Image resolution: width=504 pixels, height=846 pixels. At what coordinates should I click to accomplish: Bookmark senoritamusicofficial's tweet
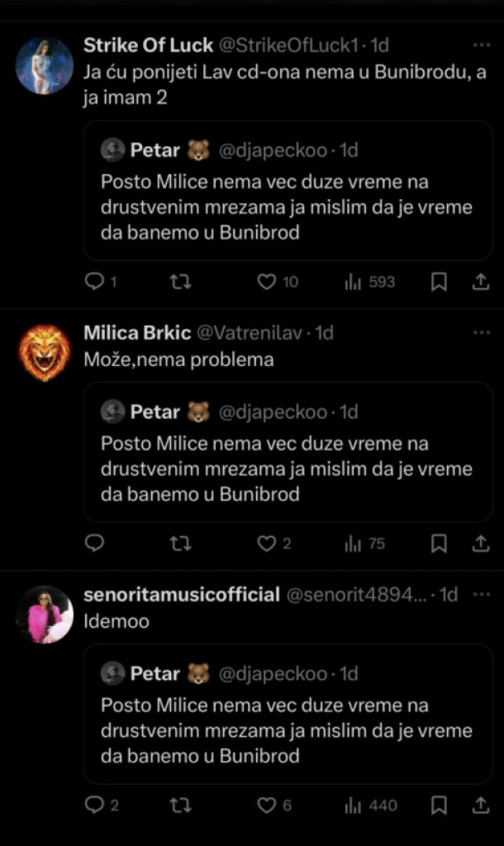(440, 805)
